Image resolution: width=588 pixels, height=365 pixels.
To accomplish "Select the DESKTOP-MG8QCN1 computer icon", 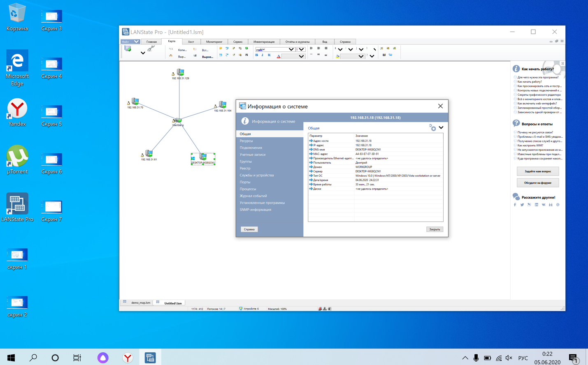I will tap(203, 157).
